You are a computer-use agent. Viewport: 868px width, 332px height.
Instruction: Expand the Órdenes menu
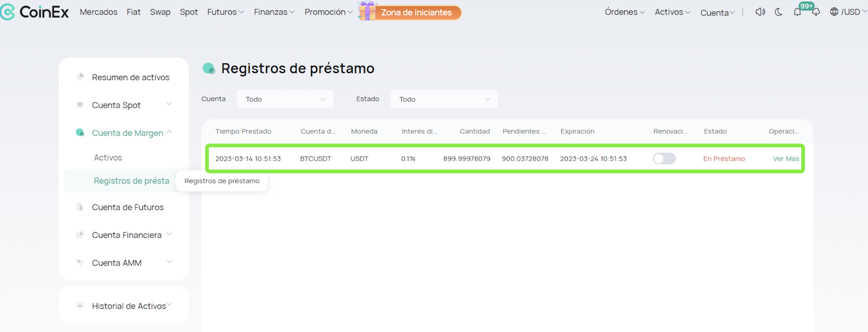[624, 12]
